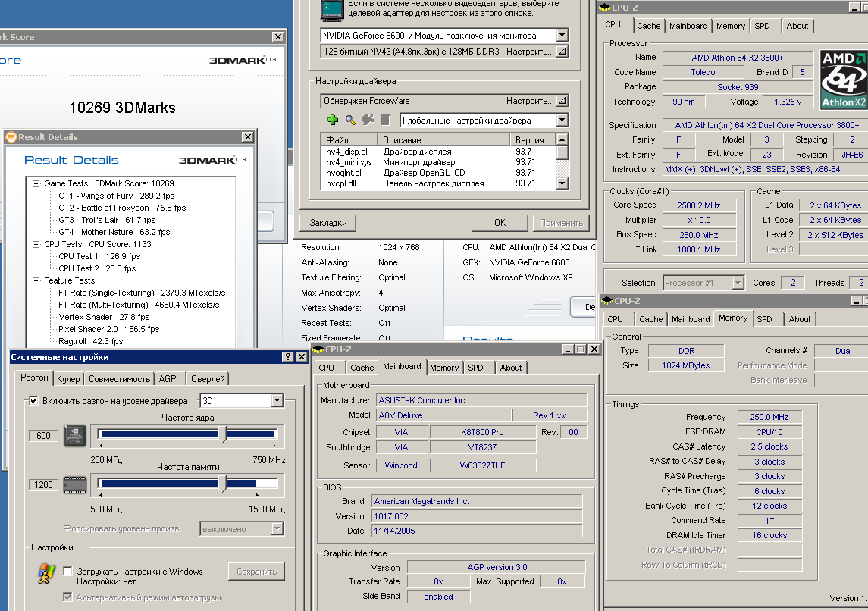The width and height of the screenshot is (868, 611).
Task: Click the memory chip icon near 1200
Action: coord(75,485)
